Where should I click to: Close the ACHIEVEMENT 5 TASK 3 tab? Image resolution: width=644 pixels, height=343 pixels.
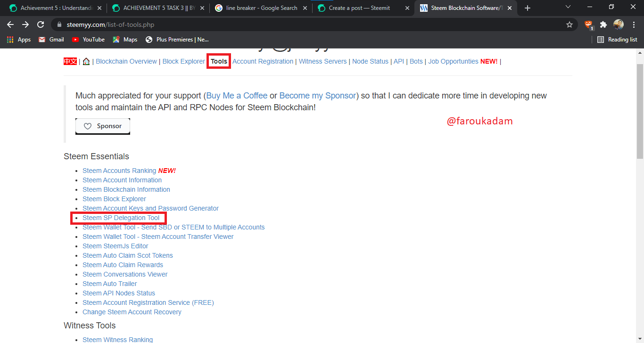[x=202, y=8]
